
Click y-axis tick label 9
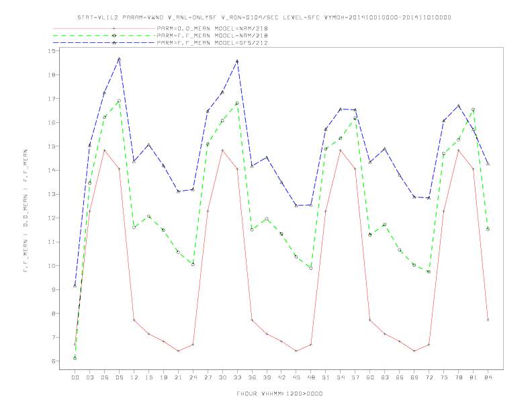point(53,290)
